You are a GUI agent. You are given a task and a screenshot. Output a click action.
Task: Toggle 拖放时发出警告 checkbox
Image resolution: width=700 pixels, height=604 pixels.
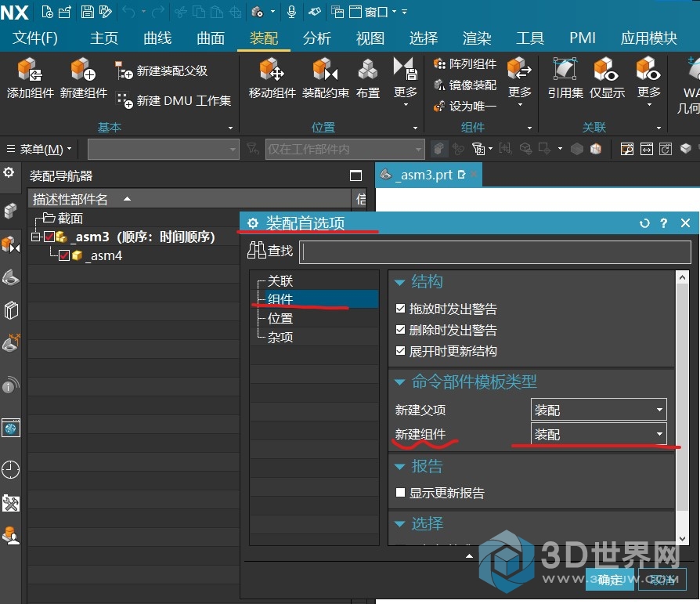point(400,308)
